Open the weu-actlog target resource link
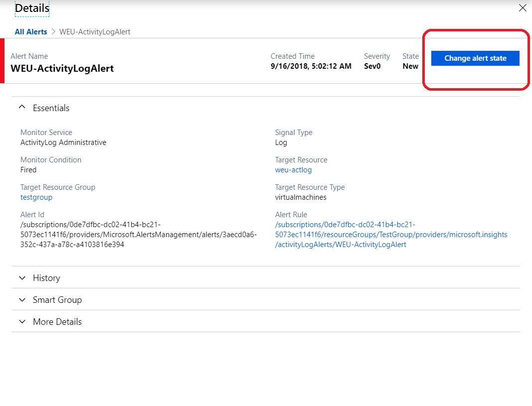Image resolution: width=532 pixels, height=406 pixels. [x=293, y=170]
